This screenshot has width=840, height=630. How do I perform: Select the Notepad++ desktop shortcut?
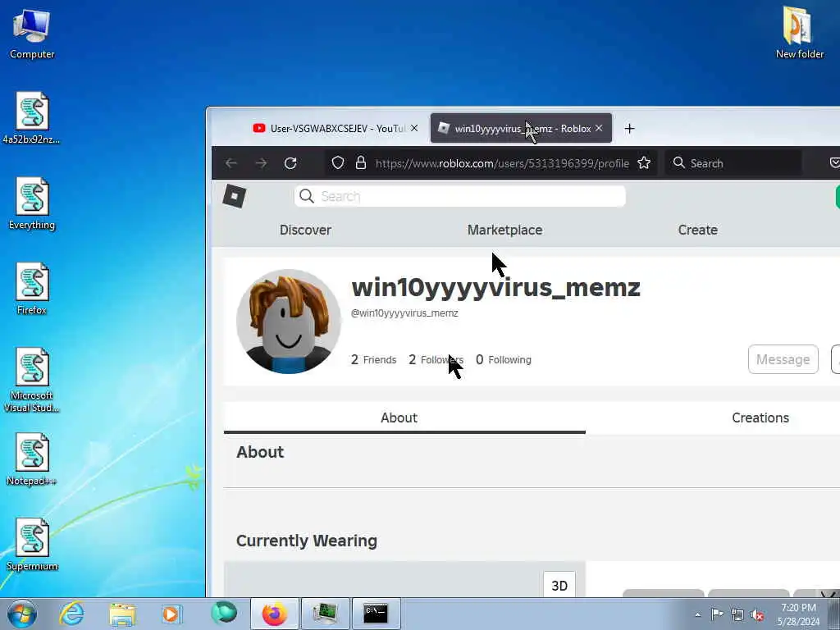click(32, 459)
